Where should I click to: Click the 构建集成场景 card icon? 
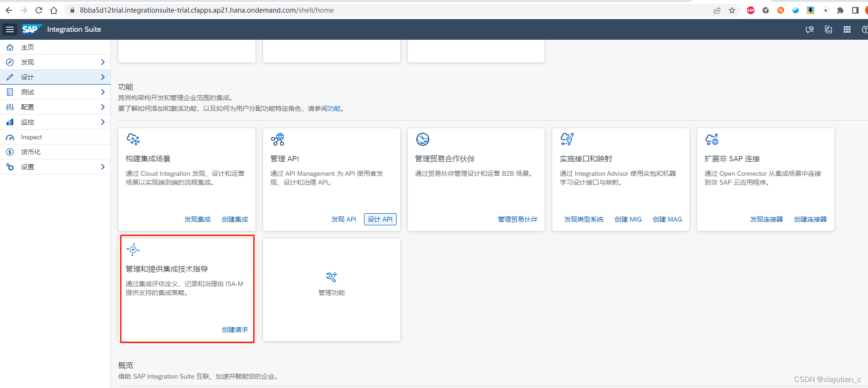(x=133, y=139)
